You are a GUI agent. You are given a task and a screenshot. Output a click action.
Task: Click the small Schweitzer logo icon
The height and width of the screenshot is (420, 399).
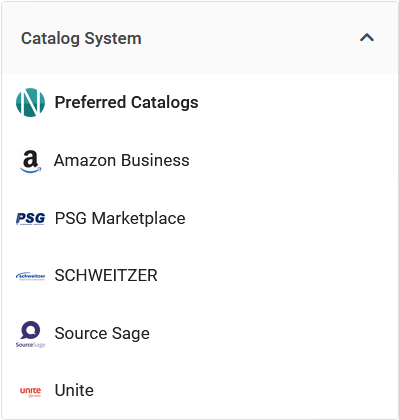(x=30, y=276)
